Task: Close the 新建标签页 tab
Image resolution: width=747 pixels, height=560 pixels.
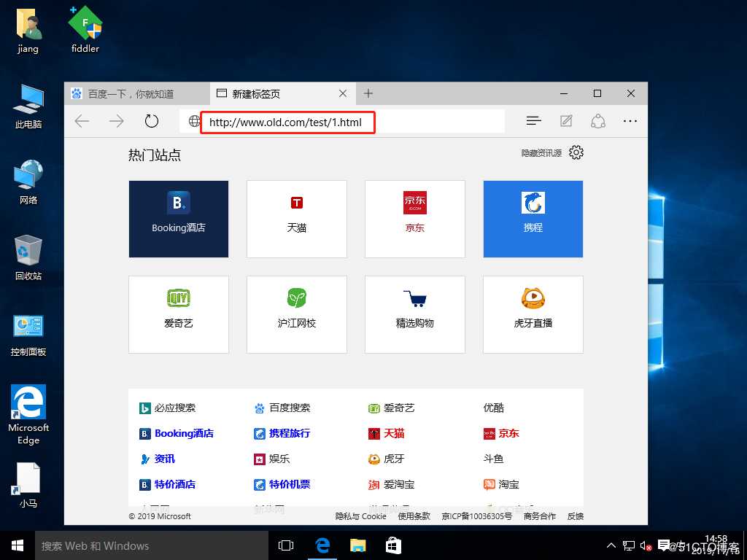Action: (x=343, y=93)
